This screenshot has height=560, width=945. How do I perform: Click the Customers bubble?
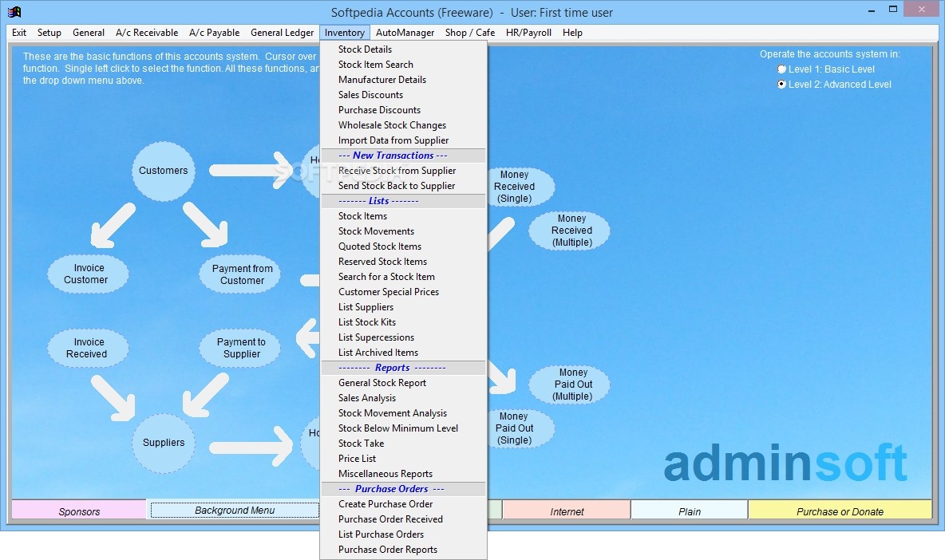(164, 171)
